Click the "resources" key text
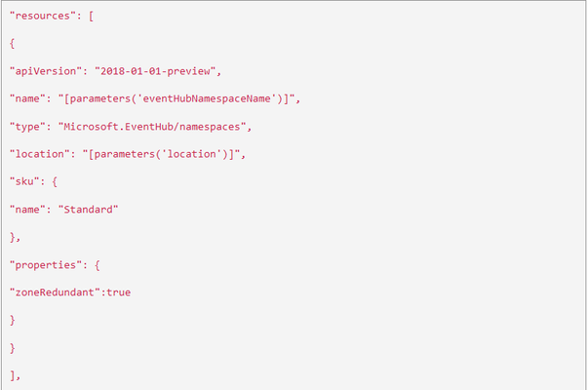The height and width of the screenshot is (390, 588). click(42, 16)
